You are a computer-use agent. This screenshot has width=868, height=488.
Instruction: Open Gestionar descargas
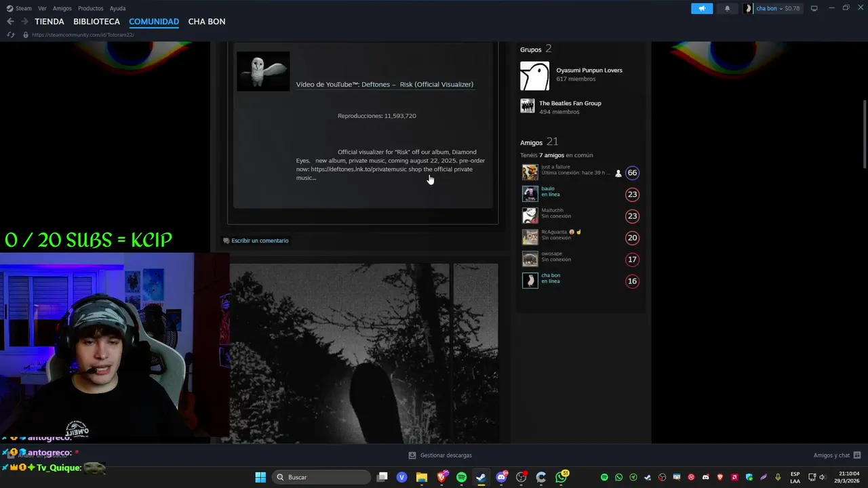[440, 455]
